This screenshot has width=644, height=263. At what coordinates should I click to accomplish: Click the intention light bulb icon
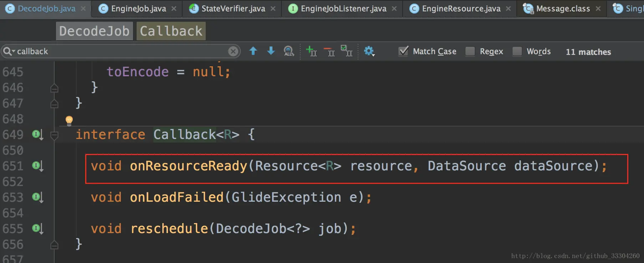pyautogui.click(x=69, y=121)
